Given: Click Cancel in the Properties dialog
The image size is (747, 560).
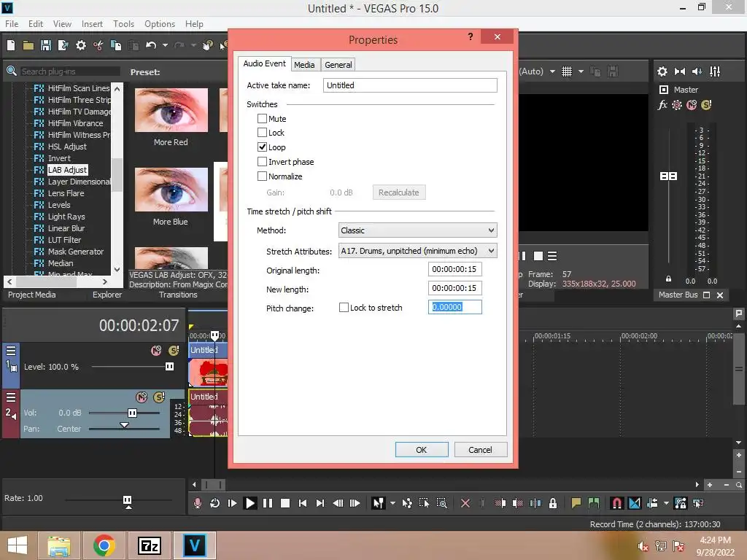Looking at the screenshot, I should 480,449.
